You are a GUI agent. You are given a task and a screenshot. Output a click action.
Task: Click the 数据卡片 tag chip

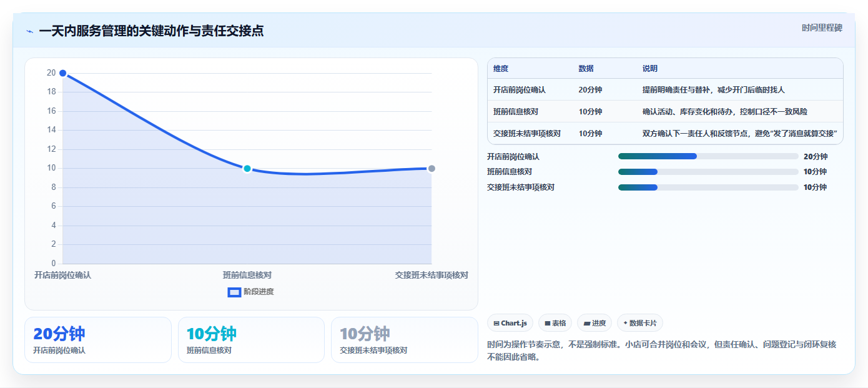point(640,323)
